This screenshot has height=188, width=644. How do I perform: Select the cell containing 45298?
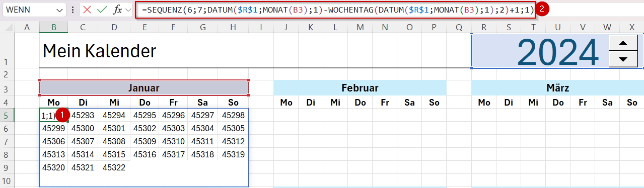(x=233, y=115)
